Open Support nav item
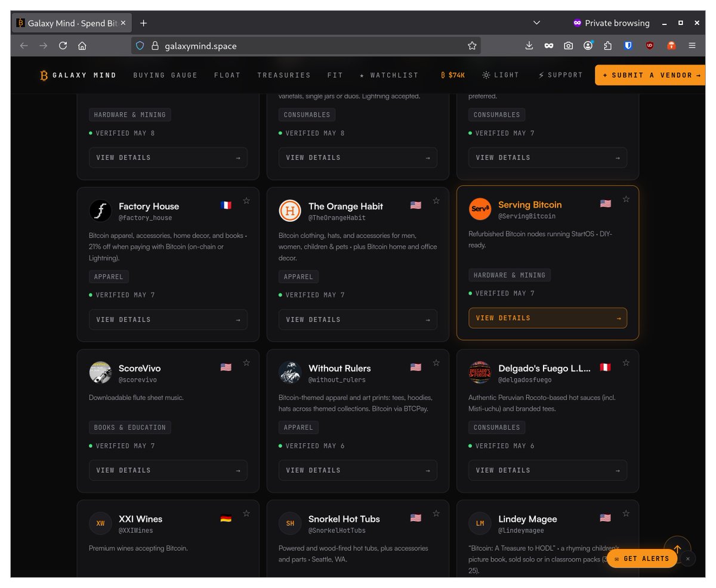 (x=560, y=75)
